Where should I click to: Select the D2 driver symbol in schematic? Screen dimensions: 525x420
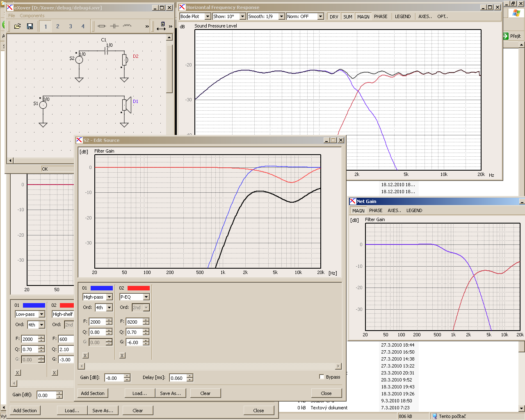tap(125, 60)
